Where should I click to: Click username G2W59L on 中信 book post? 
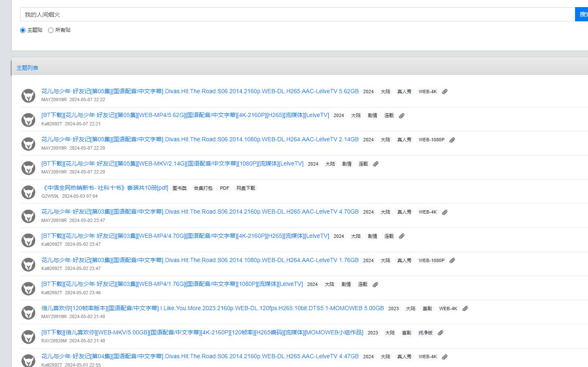click(50, 196)
